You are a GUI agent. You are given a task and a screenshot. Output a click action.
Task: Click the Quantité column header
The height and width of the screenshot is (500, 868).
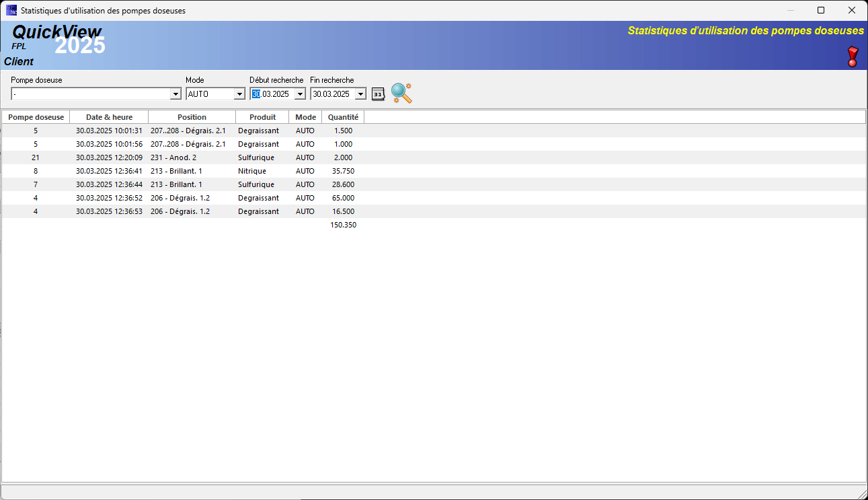(x=343, y=117)
